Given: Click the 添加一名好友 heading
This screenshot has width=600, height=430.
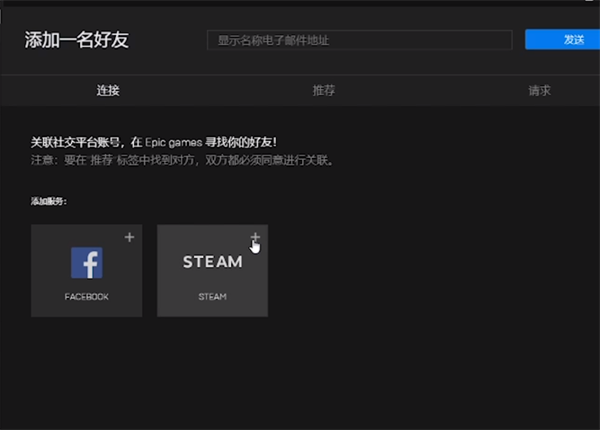Looking at the screenshot, I should tap(77, 40).
